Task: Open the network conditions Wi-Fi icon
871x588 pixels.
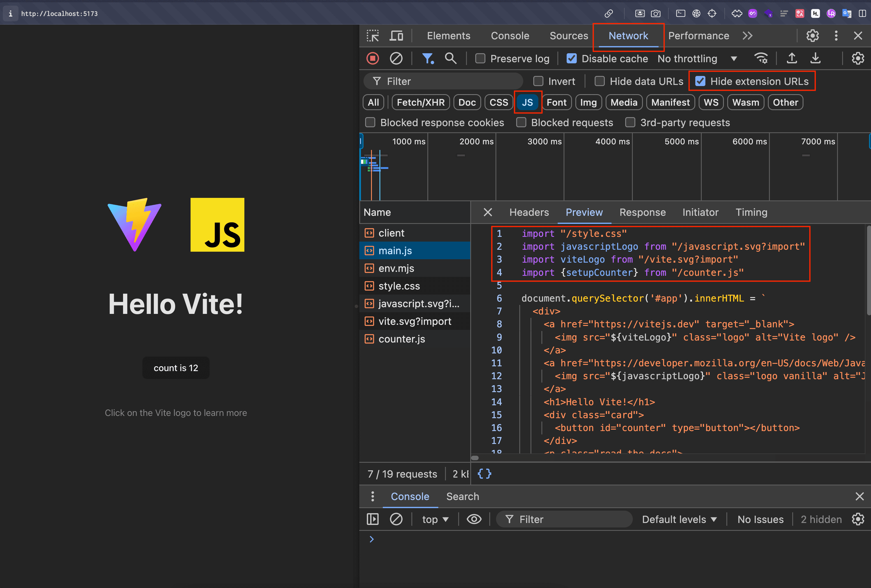Action: (761, 59)
